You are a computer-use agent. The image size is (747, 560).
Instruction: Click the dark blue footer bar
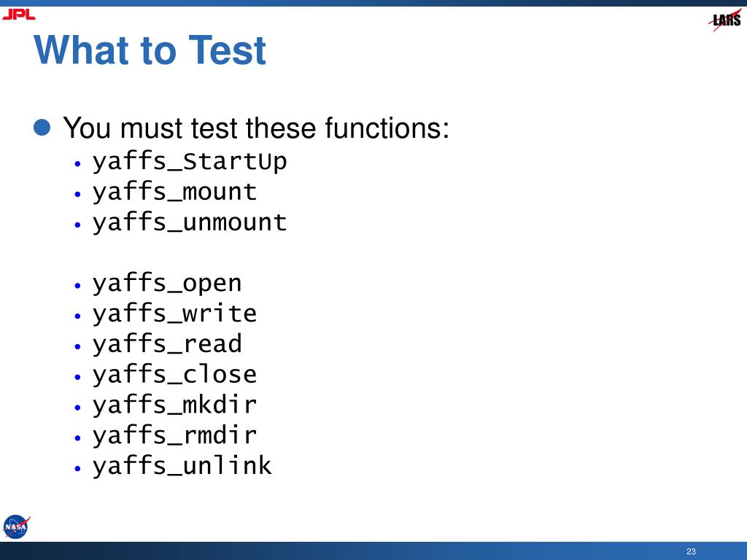[373, 551]
